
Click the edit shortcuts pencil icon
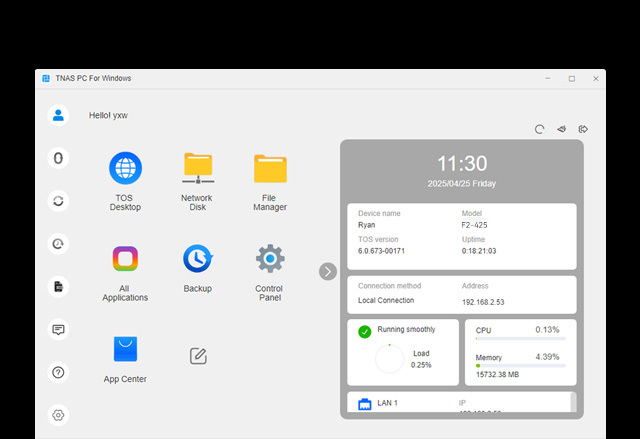point(197,355)
